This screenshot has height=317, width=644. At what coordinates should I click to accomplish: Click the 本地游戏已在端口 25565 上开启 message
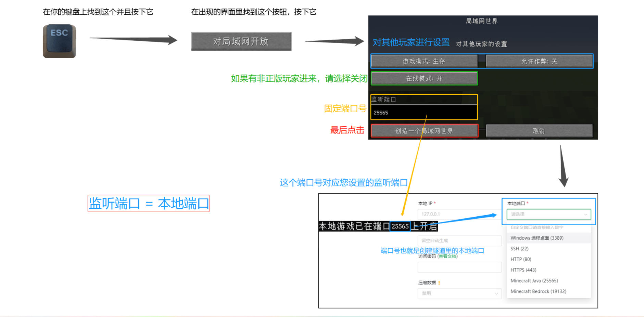[378, 226]
